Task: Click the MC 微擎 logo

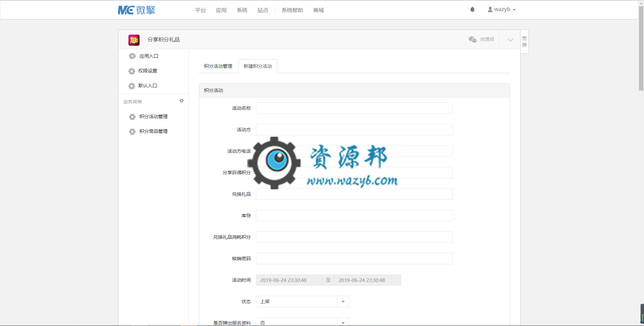Action: click(x=137, y=10)
